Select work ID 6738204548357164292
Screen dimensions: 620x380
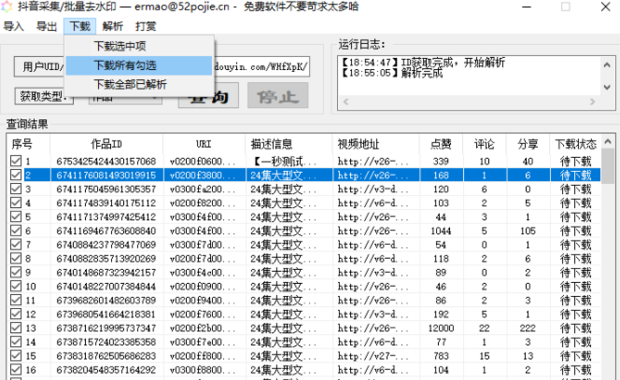[x=106, y=370]
